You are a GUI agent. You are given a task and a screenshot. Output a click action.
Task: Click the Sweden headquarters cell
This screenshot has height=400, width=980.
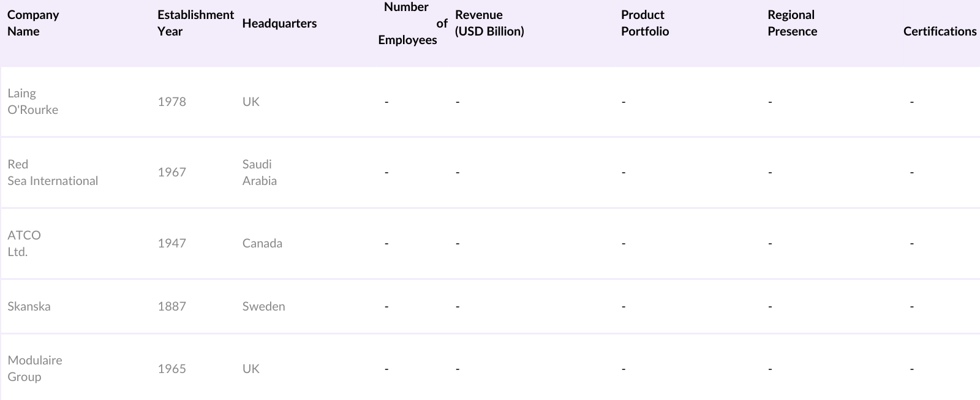(x=263, y=306)
